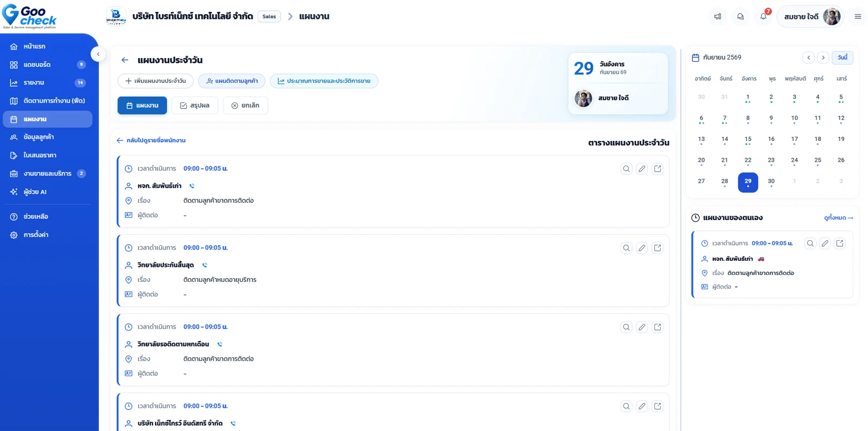Open รายงาน in sidebar

(x=48, y=83)
